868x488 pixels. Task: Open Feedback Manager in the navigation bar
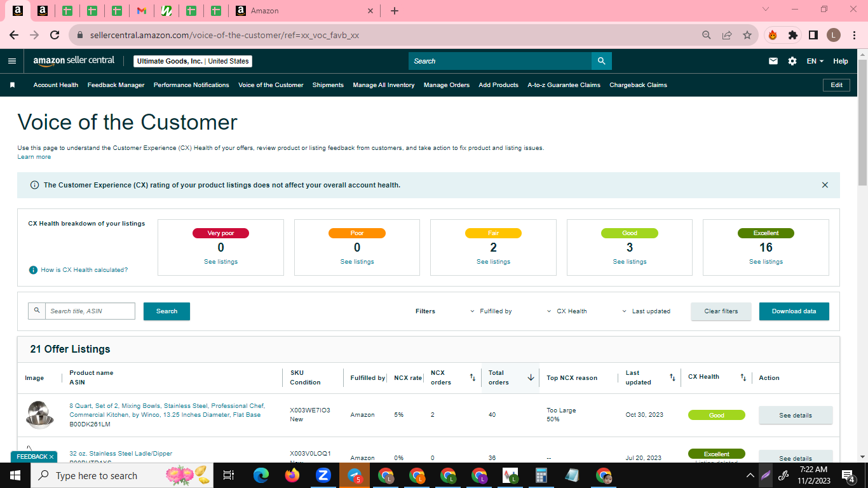(x=116, y=85)
